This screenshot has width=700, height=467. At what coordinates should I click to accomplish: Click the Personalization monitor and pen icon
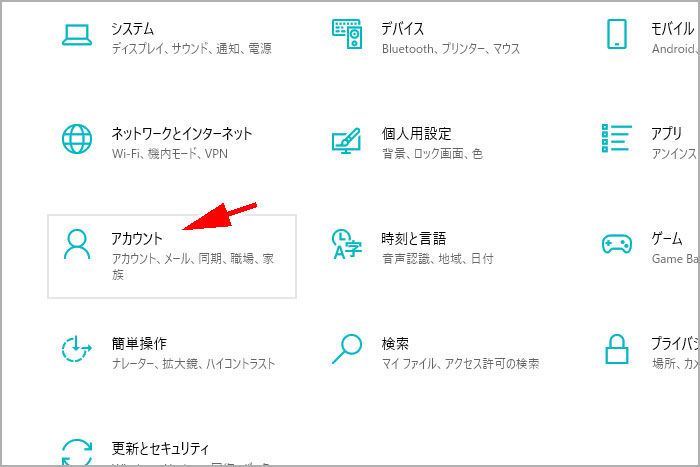346,141
